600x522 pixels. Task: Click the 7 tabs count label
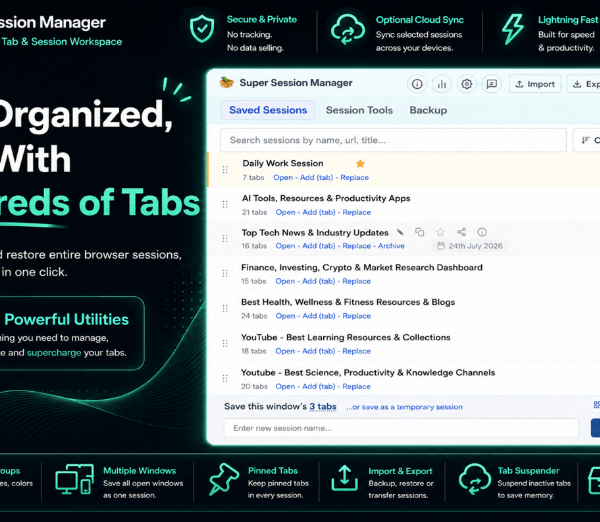click(253, 178)
